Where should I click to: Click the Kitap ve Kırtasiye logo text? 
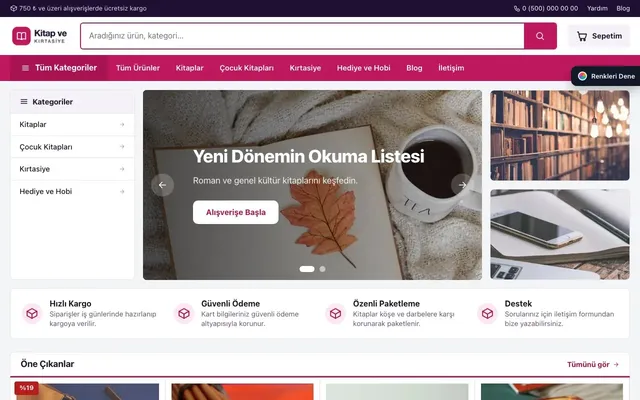[50, 36]
